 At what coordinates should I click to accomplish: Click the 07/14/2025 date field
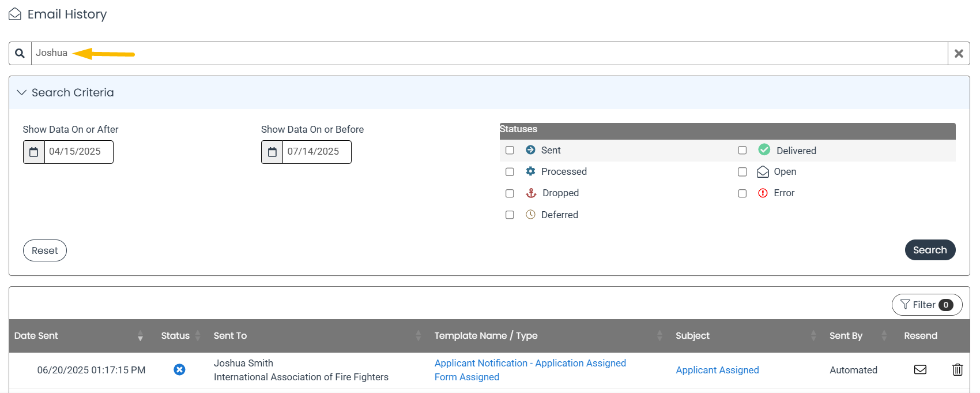pyautogui.click(x=316, y=152)
